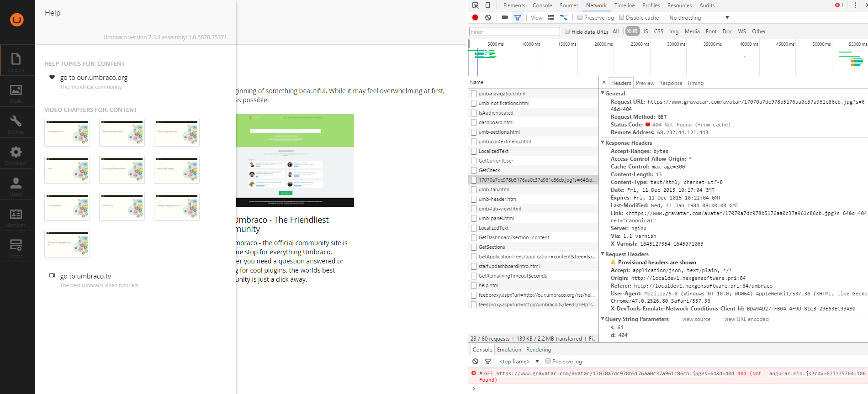Select the gravatar jpg request row
Screen dimensions: 868x394
[534, 180]
